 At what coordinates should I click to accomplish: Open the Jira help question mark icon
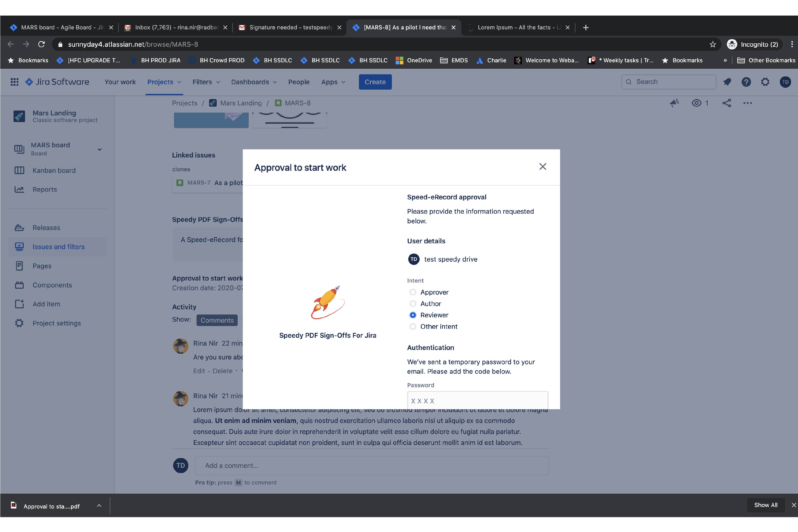[746, 82]
